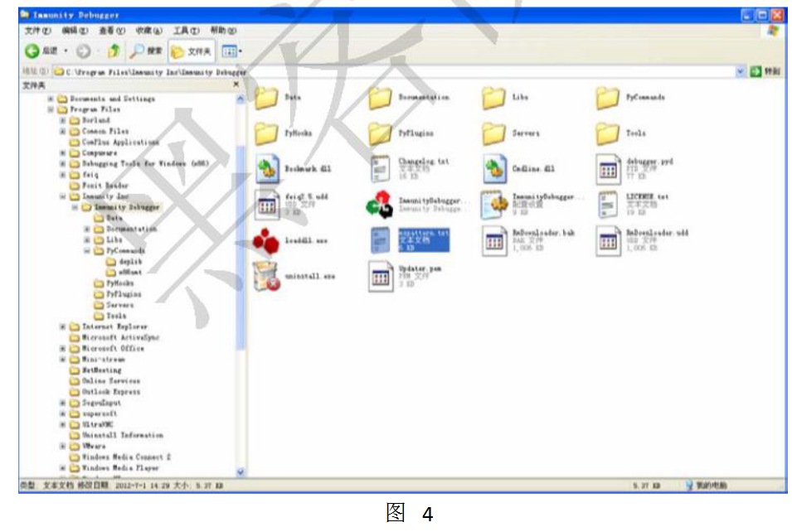This screenshot has height=532, width=792.
Task: Select the Bookmark.dll file icon
Action: click(267, 169)
